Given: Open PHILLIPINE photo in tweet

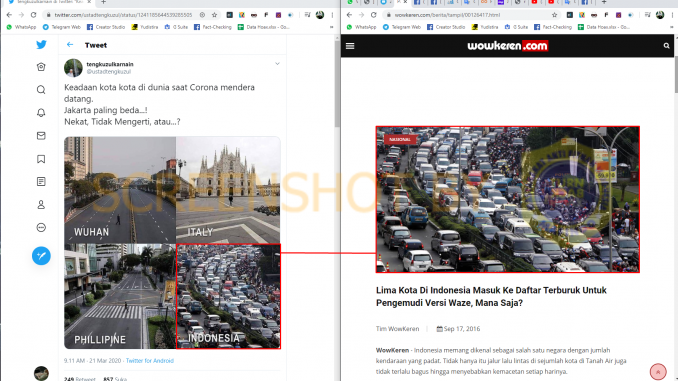Looking at the screenshot, I should click(120, 296).
